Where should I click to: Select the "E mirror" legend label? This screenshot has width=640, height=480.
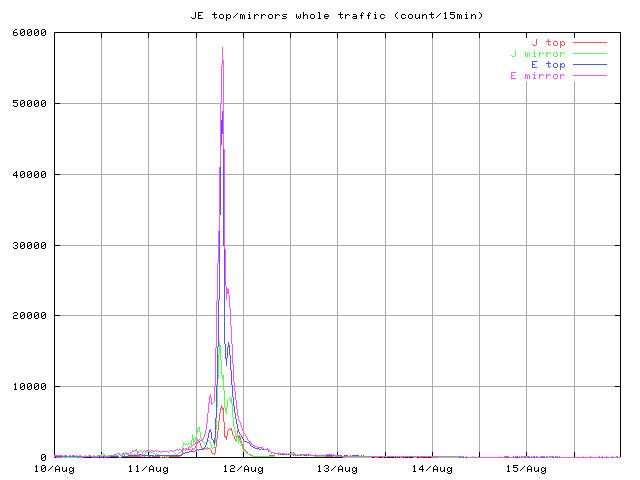pos(538,76)
